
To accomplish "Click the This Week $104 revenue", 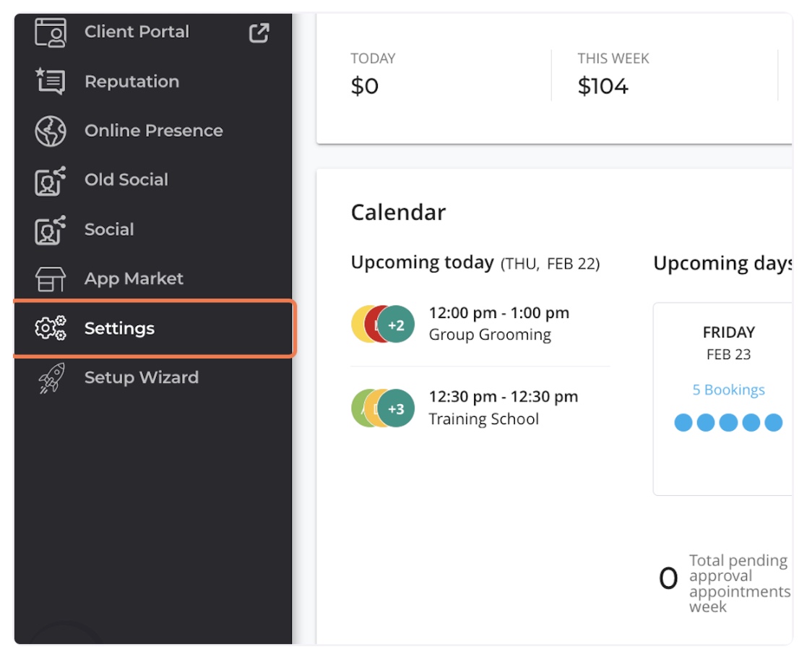I will coord(603,86).
